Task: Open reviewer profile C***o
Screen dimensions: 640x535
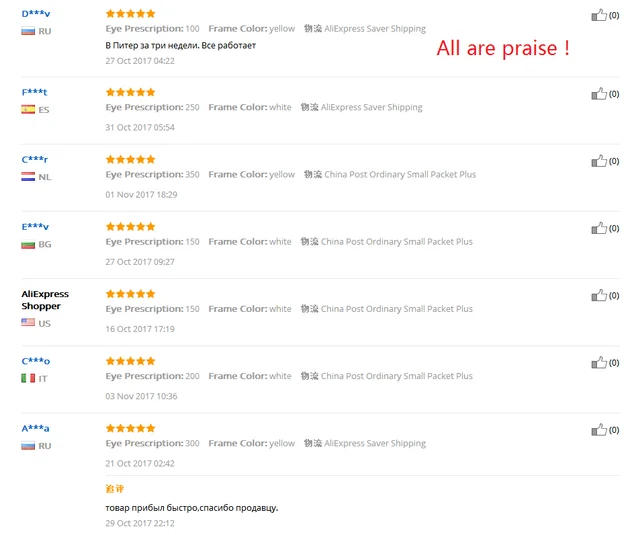Action: coord(36,361)
